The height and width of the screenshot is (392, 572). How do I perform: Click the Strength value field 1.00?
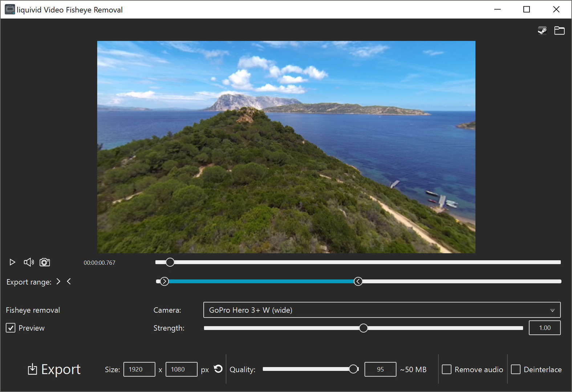(x=545, y=328)
